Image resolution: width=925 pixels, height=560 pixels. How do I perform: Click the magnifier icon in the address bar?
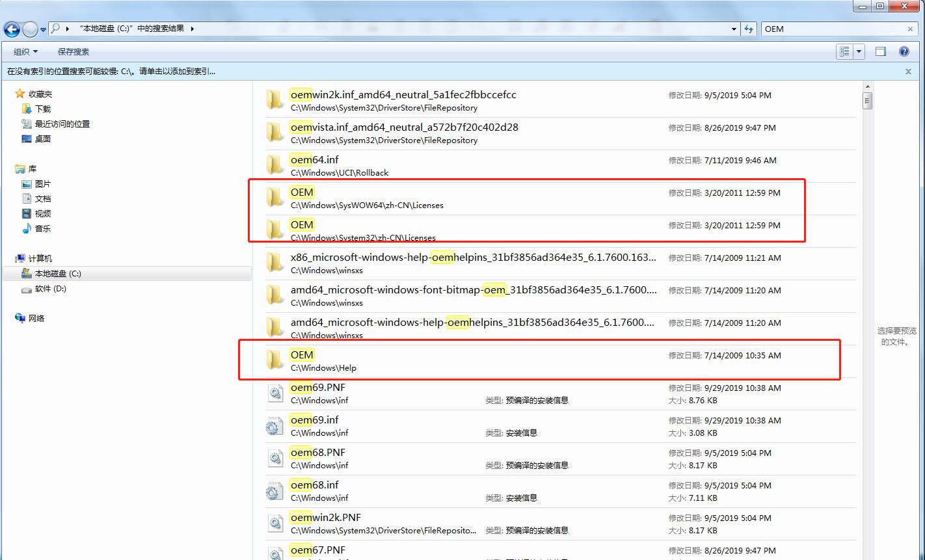click(56, 29)
